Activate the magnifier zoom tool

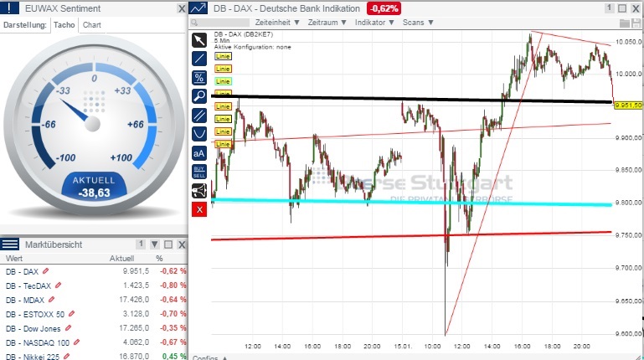pyautogui.click(x=199, y=96)
